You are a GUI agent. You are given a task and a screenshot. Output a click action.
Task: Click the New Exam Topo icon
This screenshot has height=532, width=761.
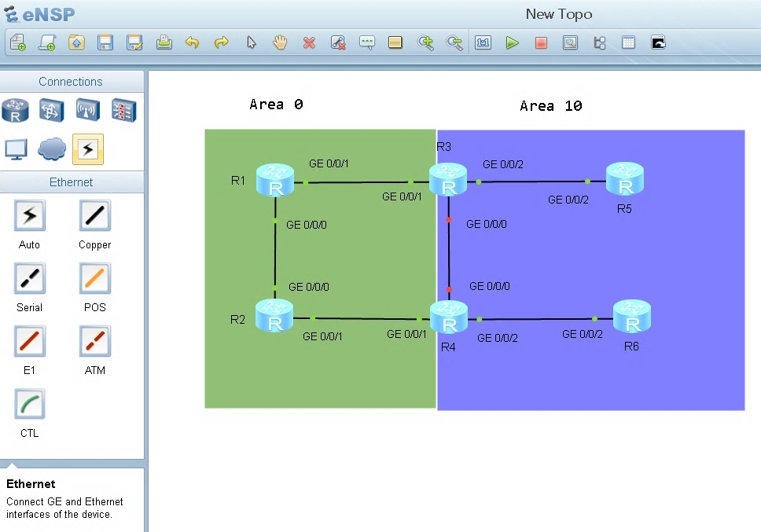pyautogui.click(x=47, y=42)
